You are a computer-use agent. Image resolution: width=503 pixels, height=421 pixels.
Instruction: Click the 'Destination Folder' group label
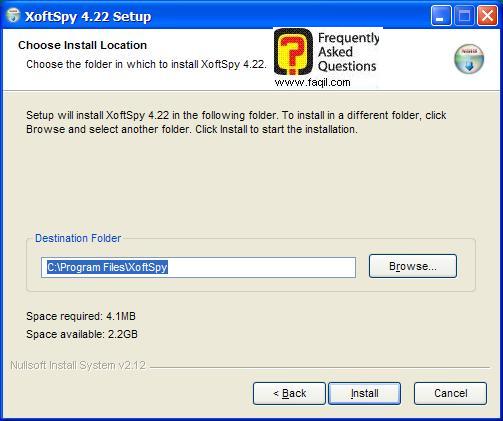click(78, 238)
